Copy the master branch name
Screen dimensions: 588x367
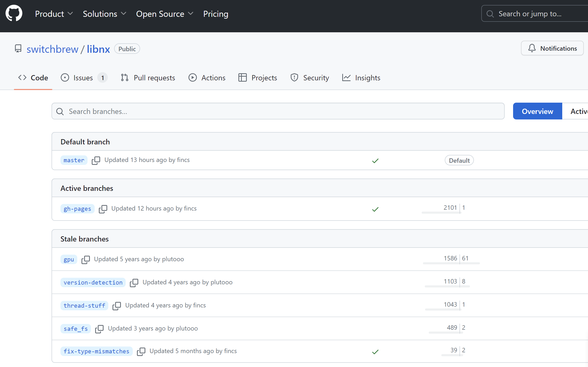click(96, 160)
